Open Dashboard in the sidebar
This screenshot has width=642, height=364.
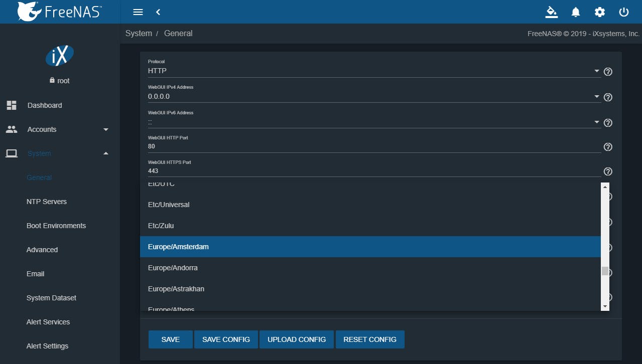click(45, 105)
